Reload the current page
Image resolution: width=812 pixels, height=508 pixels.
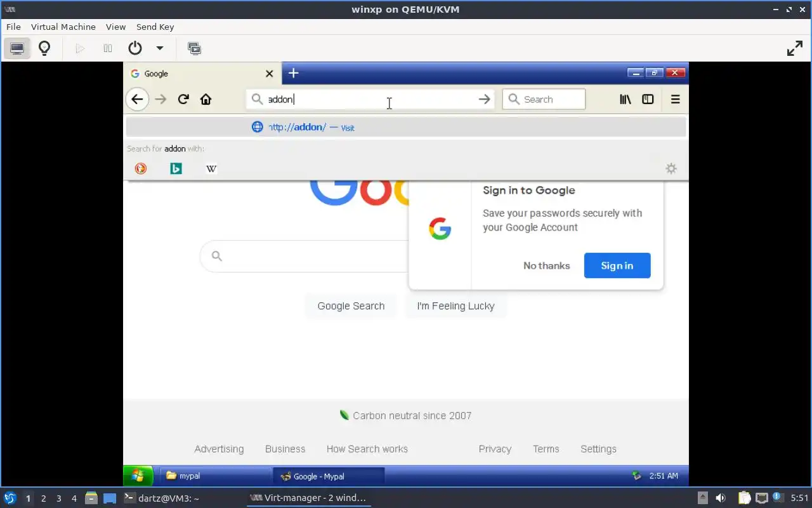click(x=183, y=99)
